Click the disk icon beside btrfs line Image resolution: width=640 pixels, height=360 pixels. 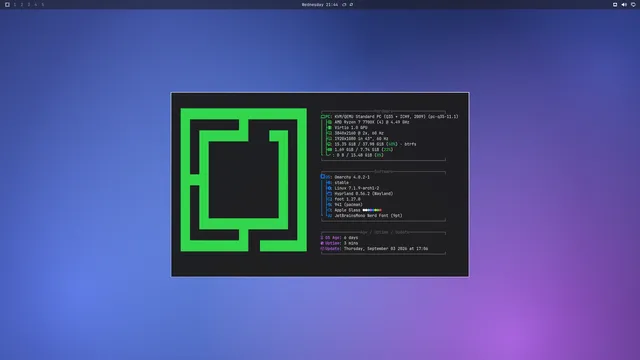(330, 144)
